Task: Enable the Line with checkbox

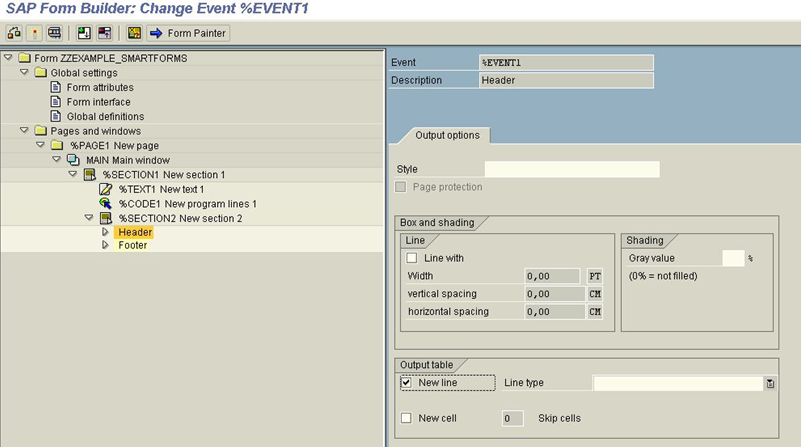Action: point(412,258)
